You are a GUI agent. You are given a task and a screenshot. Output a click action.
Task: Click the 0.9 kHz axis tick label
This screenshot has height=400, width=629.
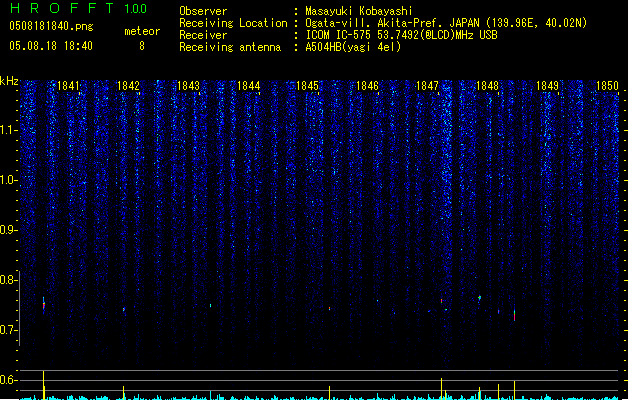9,230
